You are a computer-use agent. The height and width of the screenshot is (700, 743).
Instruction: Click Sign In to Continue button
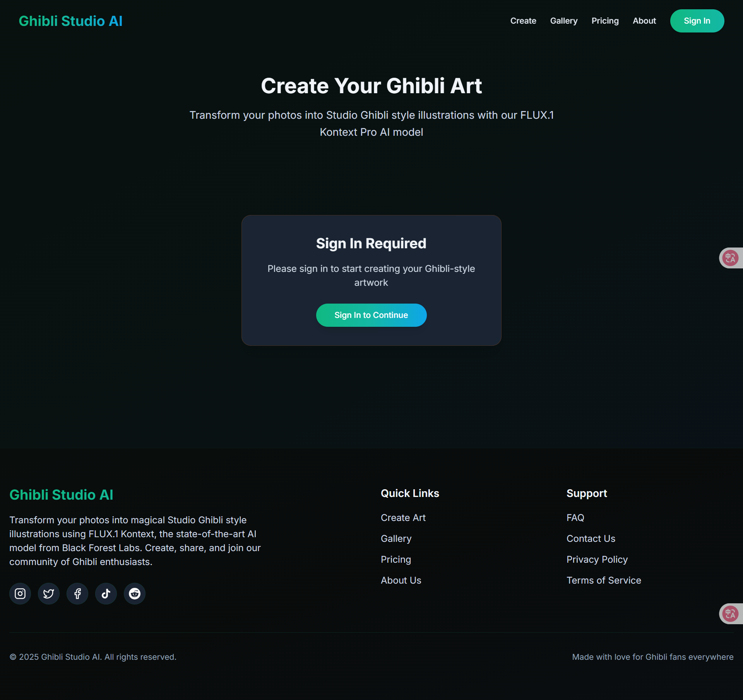coord(371,315)
